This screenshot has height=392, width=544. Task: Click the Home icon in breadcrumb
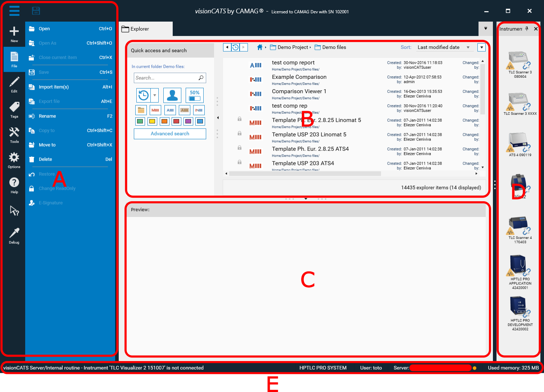coord(260,47)
